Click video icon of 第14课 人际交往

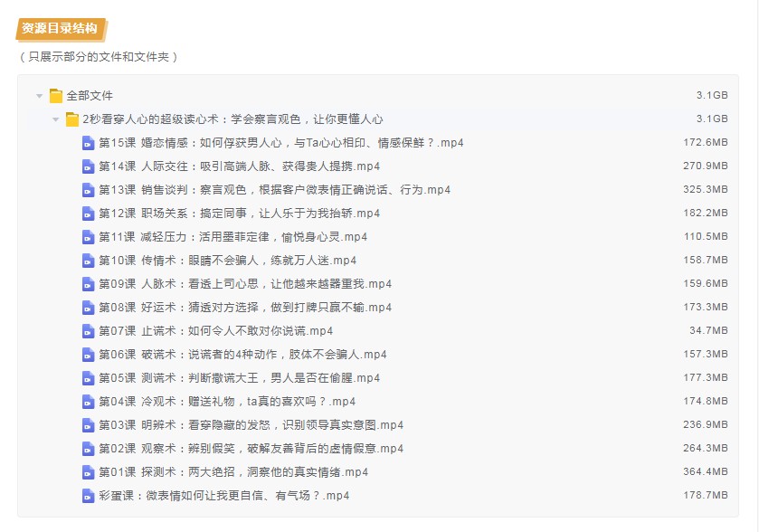pos(88,166)
